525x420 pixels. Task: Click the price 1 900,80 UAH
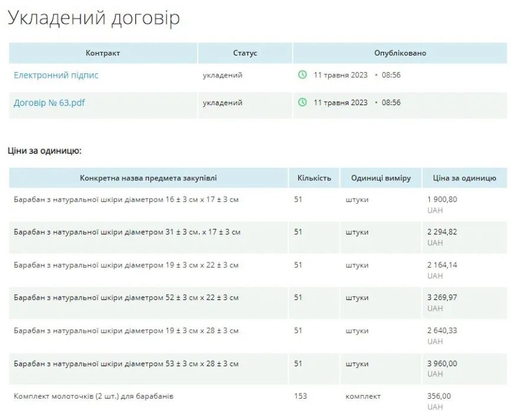[x=442, y=200]
